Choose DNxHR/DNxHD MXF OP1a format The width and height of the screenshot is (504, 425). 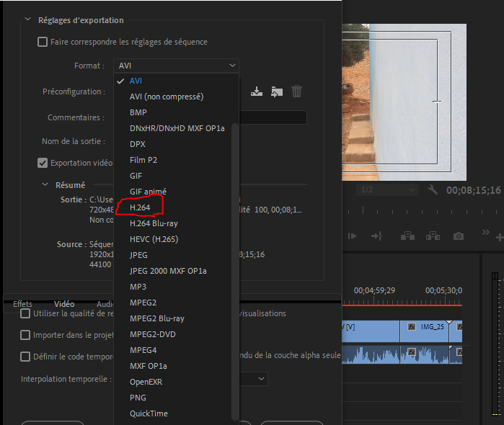177,128
